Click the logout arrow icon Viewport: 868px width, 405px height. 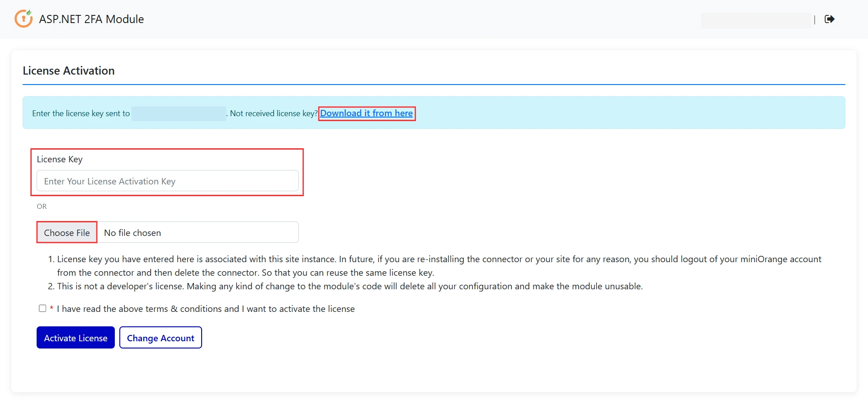coord(830,19)
